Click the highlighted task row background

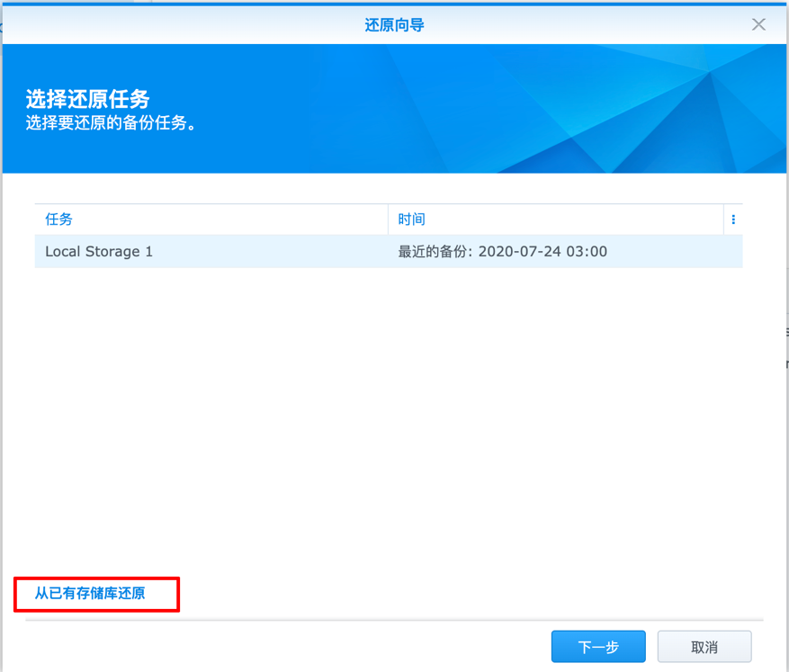[x=270, y=252]
